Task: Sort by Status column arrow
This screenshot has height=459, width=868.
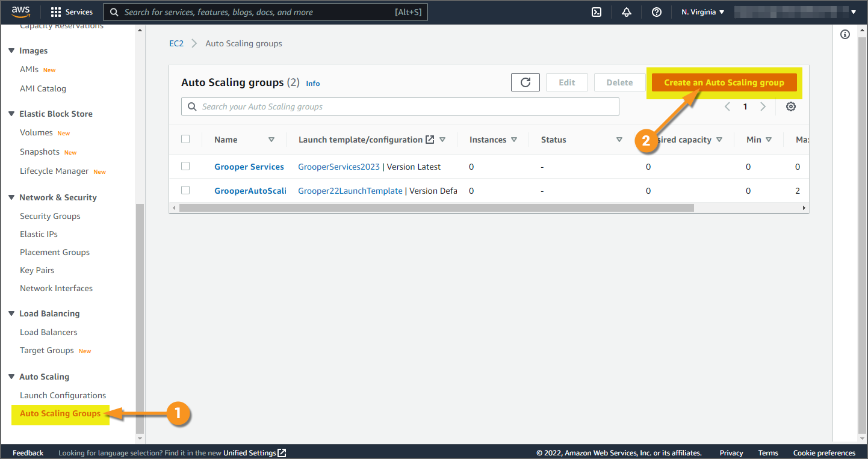Action: click(x=619, y=140)
